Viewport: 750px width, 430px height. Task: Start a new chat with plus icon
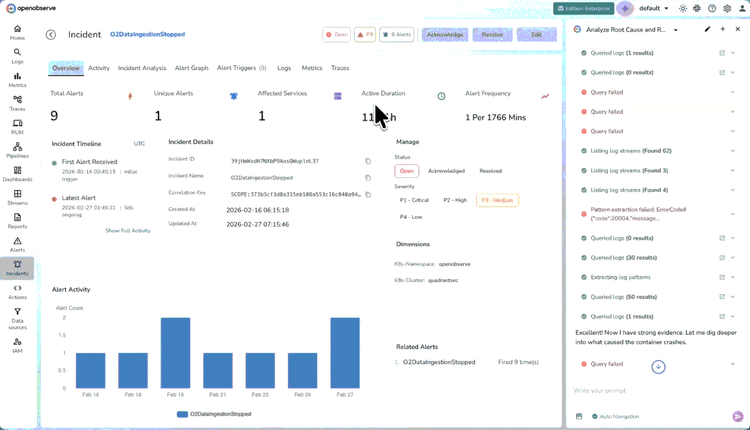(x=721, y=29)
